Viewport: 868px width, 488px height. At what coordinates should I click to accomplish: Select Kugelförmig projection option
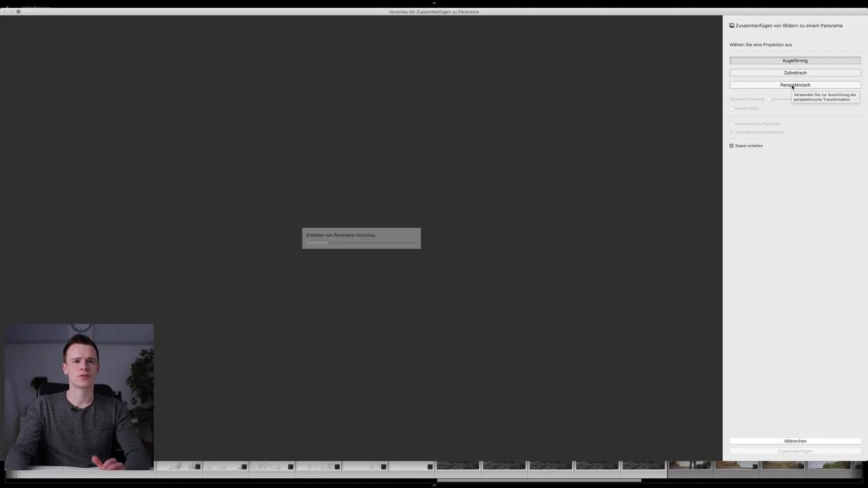click(x=795, y=60)
